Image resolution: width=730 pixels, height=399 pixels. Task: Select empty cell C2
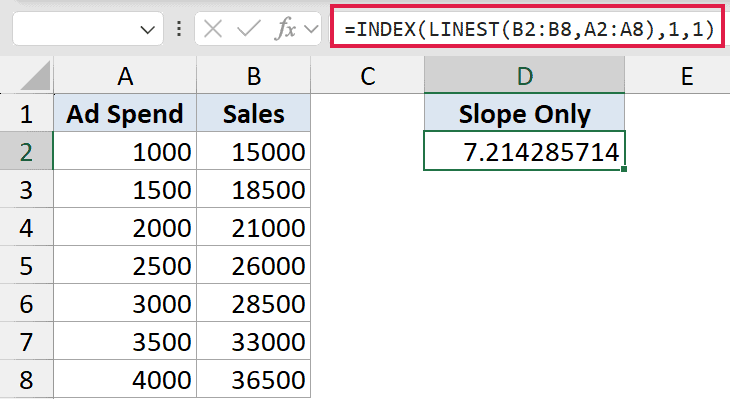point(367,151)
